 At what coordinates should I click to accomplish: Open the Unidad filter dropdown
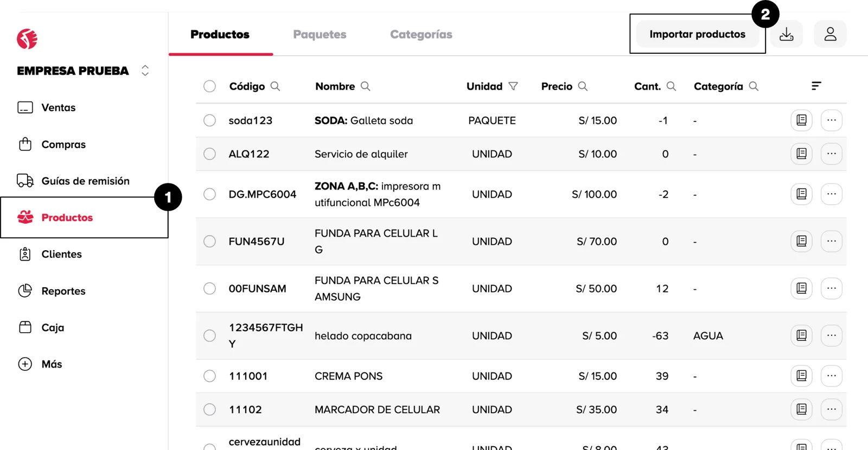pyautogui.click(x=513, y=86)
